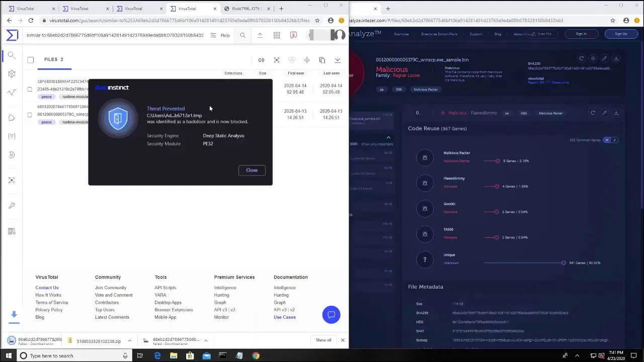
Task: Open File Explorer from taskbar
Action: point(174,356)
